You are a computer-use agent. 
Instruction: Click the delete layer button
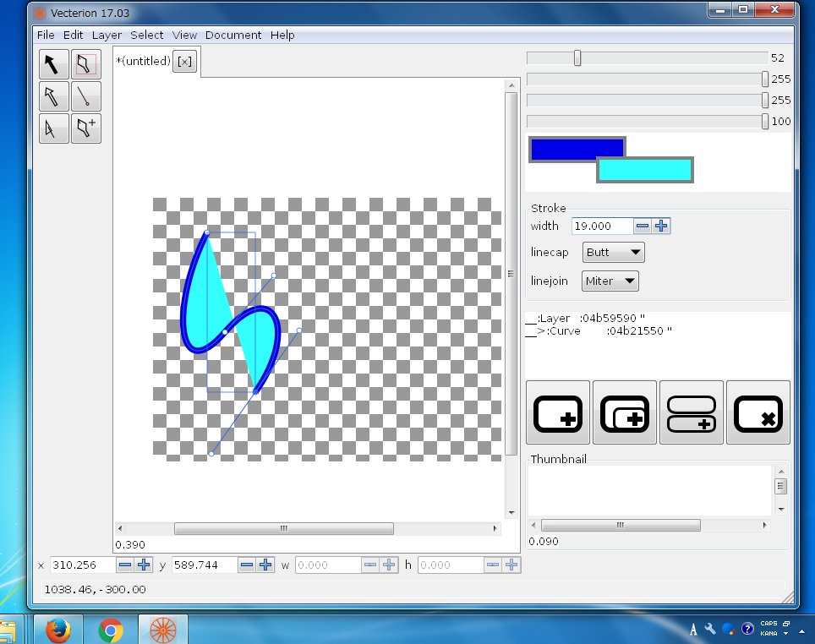click(x=758, y=412)
